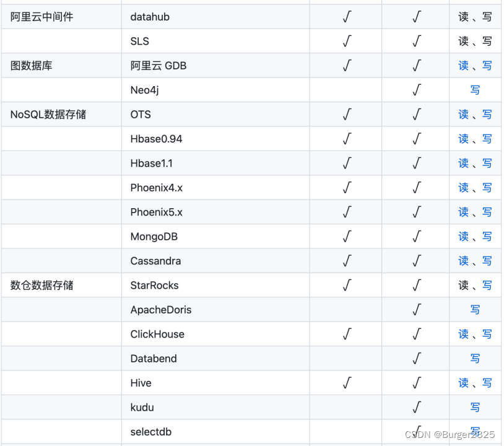504x446 pixels.
Task: Follow Cassandra's 读 link
Action: (463, 261)
